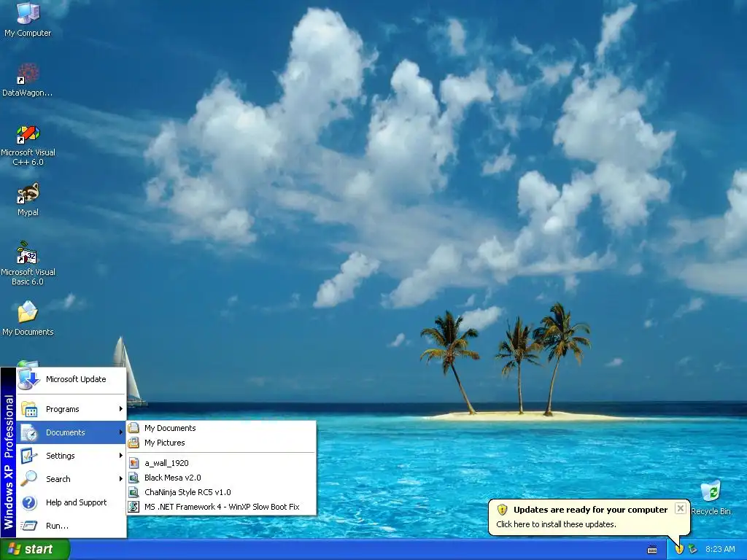Click the highlighted Documents entry in the Start menu
This screenshot has height=560, width=747.
[71, 432]
